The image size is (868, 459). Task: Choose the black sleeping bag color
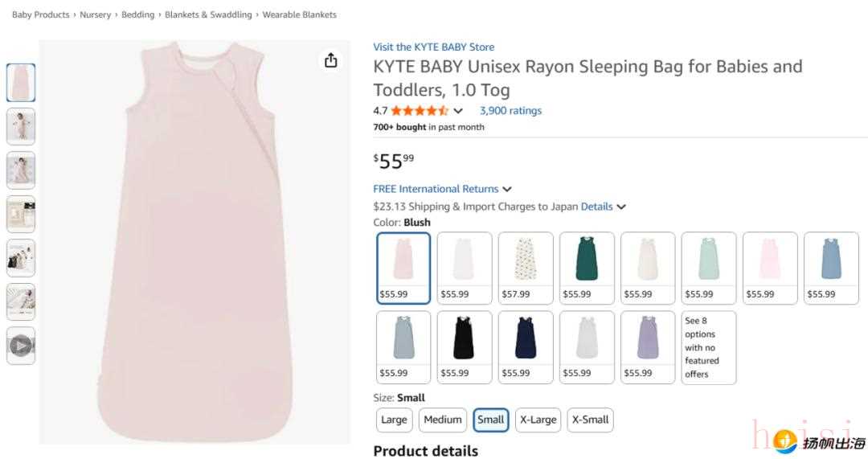465,347
